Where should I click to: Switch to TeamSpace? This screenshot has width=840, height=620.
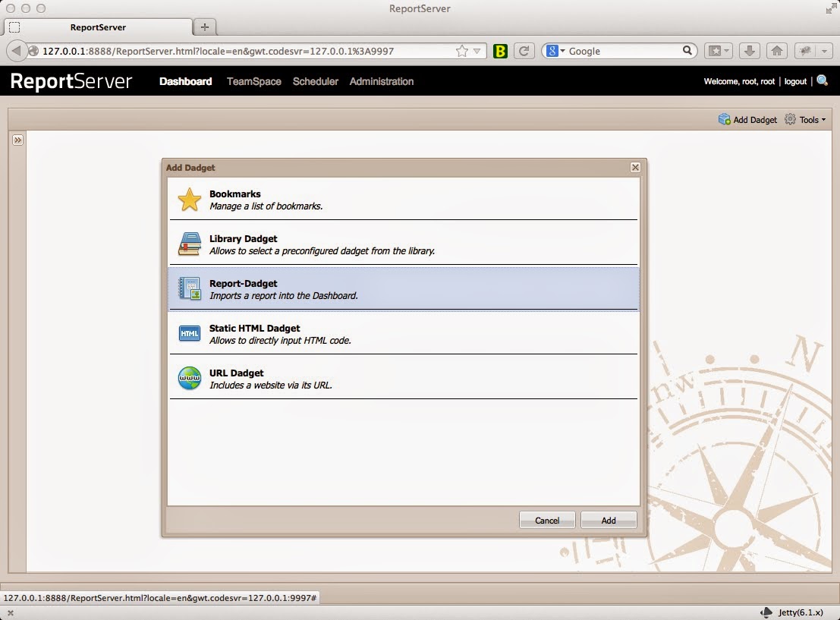click(254, 81)
